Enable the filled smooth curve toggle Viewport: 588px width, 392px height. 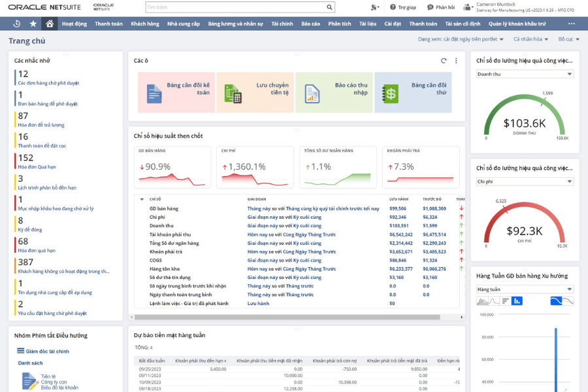[556, 301]
